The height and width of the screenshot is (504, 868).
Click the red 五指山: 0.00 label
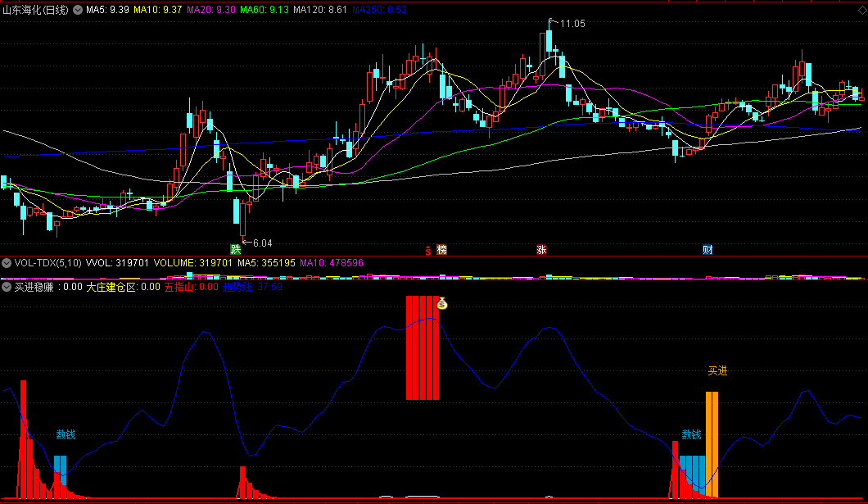pyautogui.click(x=192, y=287)
